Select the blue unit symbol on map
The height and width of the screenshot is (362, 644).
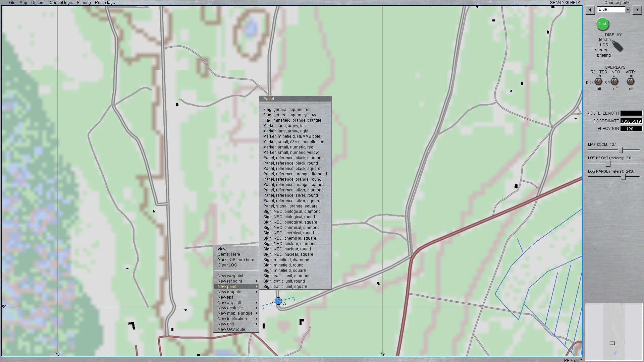(x=278, y=301)
